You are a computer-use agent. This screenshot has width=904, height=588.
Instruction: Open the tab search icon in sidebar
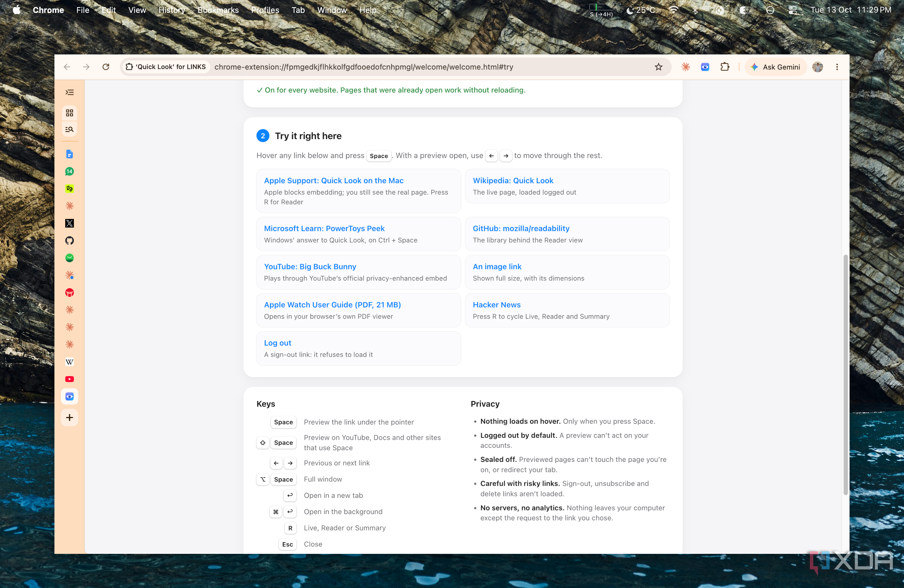pyautogui.click(x=69, y=129)
